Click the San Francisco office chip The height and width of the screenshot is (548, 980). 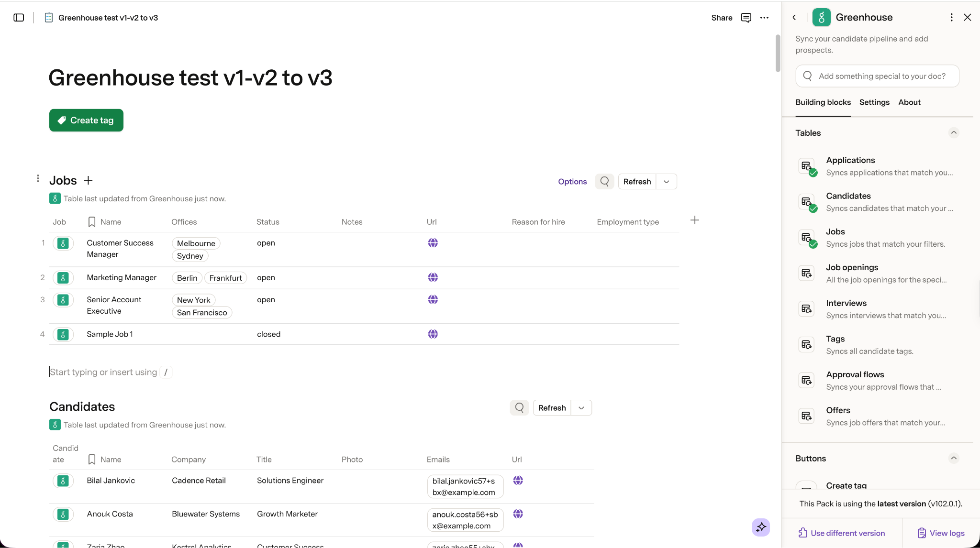coord(202,313)
